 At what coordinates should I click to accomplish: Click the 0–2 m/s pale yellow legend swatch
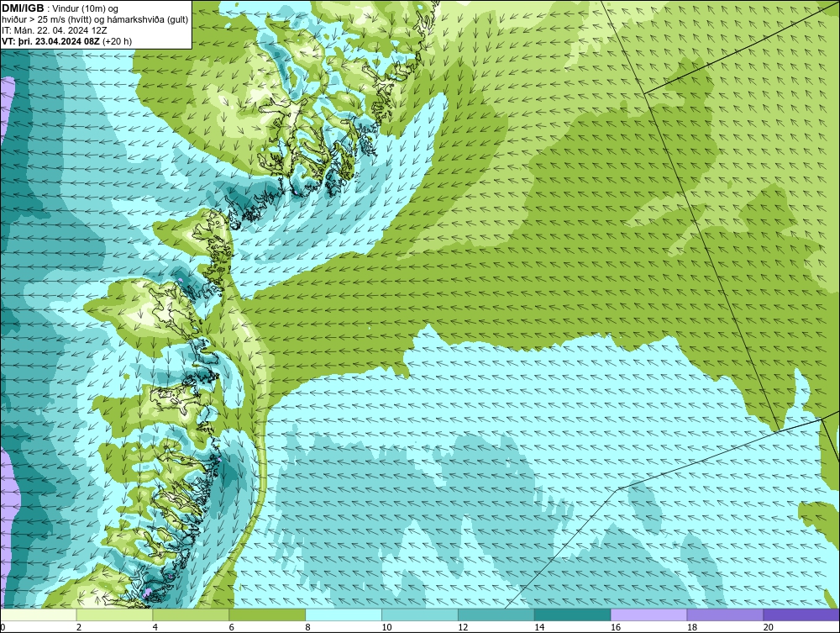coord(39,615)
